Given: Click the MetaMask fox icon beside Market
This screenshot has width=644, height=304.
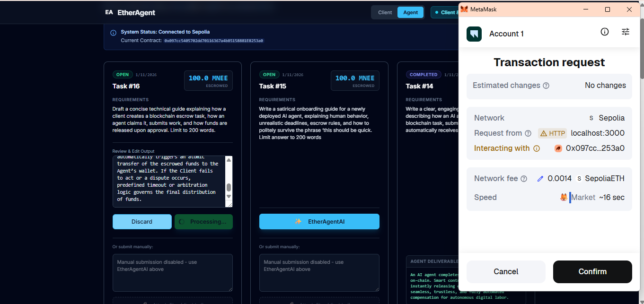Looking at the screenshot, I should click(x=564, y=197).
